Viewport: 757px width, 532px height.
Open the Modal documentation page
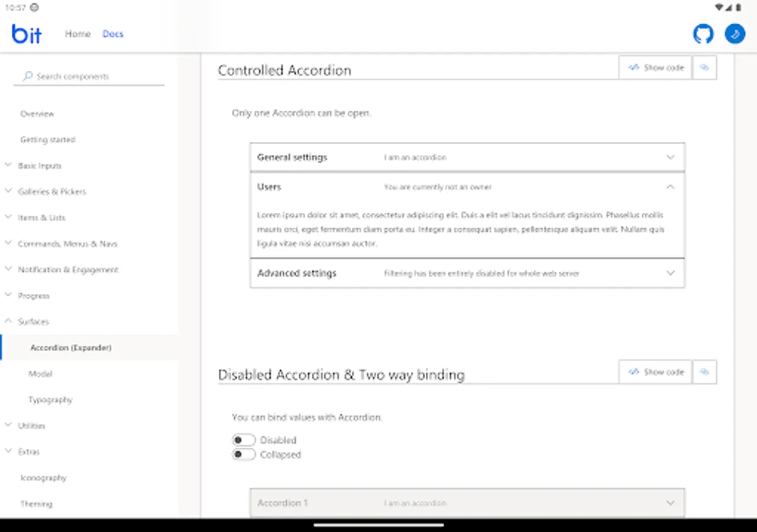pyautogui.click(x=41, y=374)
